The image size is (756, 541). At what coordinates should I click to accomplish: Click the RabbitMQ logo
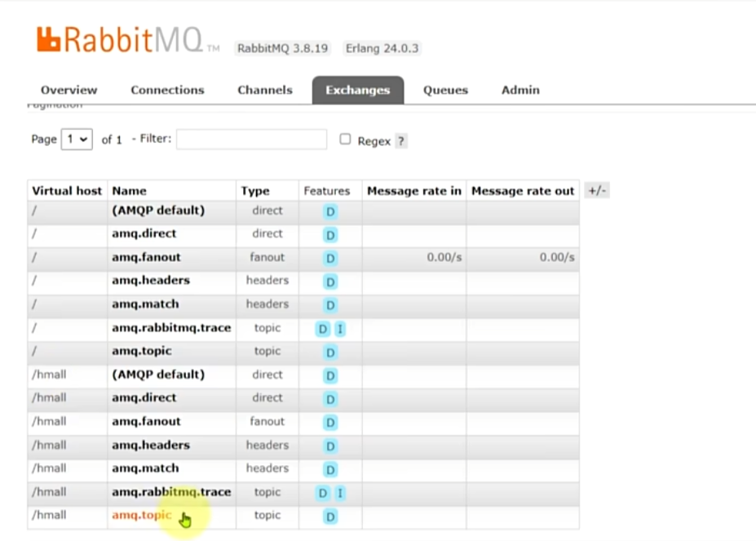128,39
